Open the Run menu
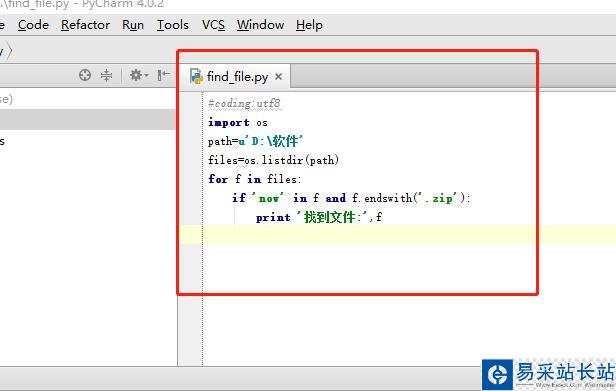Screen dimensions: 616x391 tap(133, 25)
